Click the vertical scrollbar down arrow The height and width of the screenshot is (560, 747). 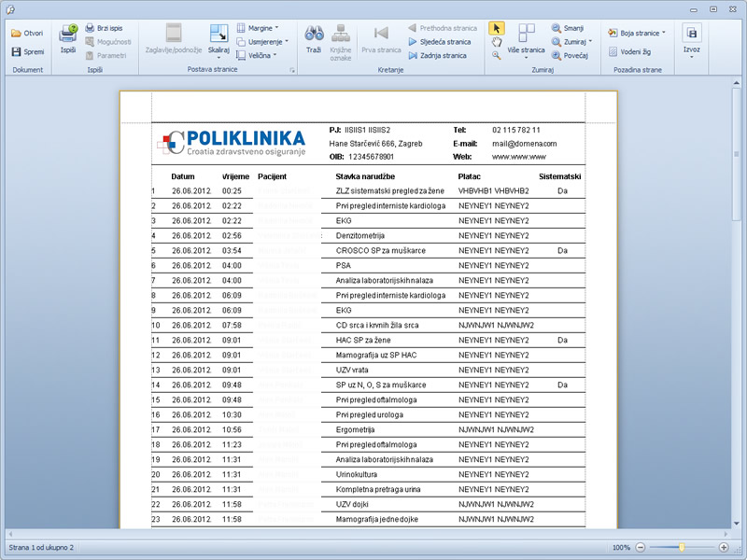pos(737,524)
